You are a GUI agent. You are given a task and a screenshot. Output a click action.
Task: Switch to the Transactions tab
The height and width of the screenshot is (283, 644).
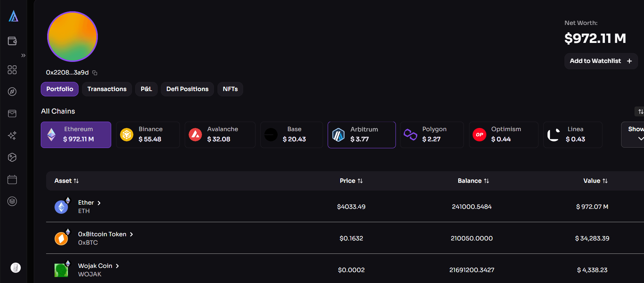107,89
